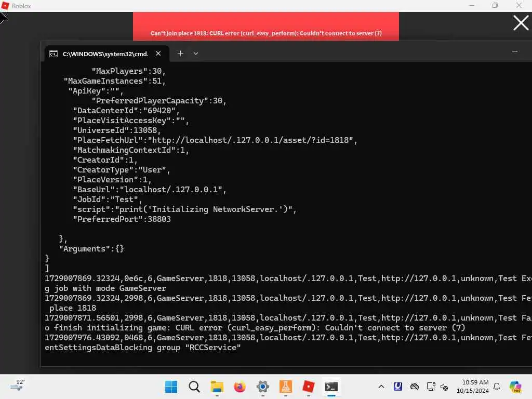Click the text "RCCService" in last log line

pyautogui.click(x=212, y=348)
